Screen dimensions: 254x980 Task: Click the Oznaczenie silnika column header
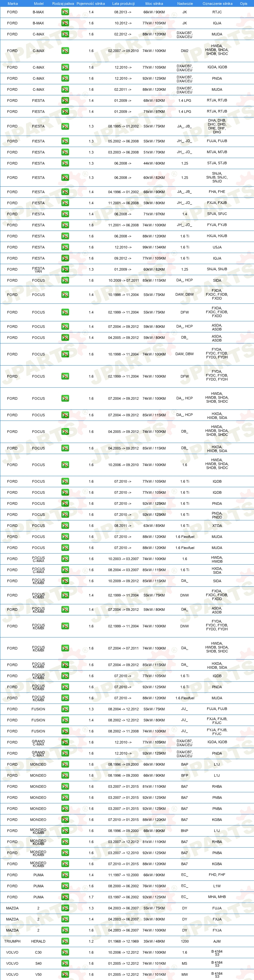(x=218, y=4)
